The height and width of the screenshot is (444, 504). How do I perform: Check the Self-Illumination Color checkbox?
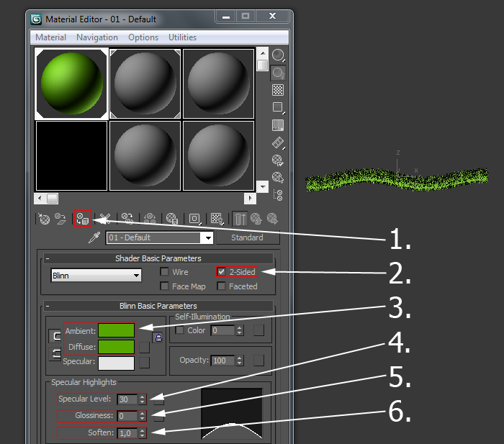pyautogui.click(x=180, y=330)
